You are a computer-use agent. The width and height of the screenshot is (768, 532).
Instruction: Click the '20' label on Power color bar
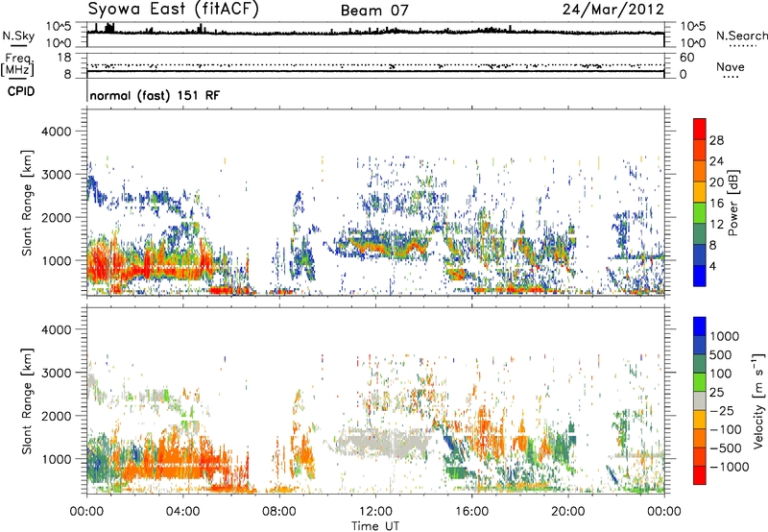pos(716,182)
